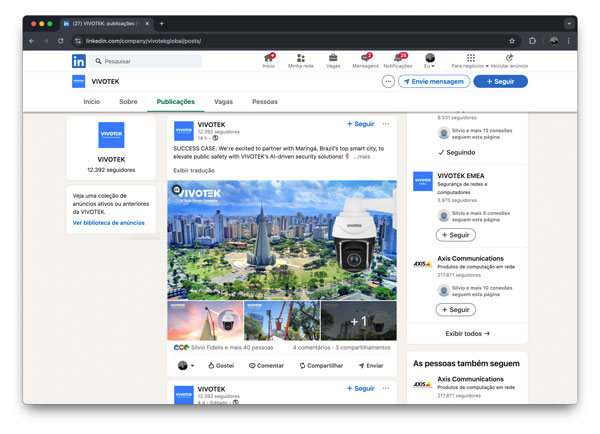Open the Pessoas tab
The height and width of the screenshot is (434, 600).
(x=265, y=102)
